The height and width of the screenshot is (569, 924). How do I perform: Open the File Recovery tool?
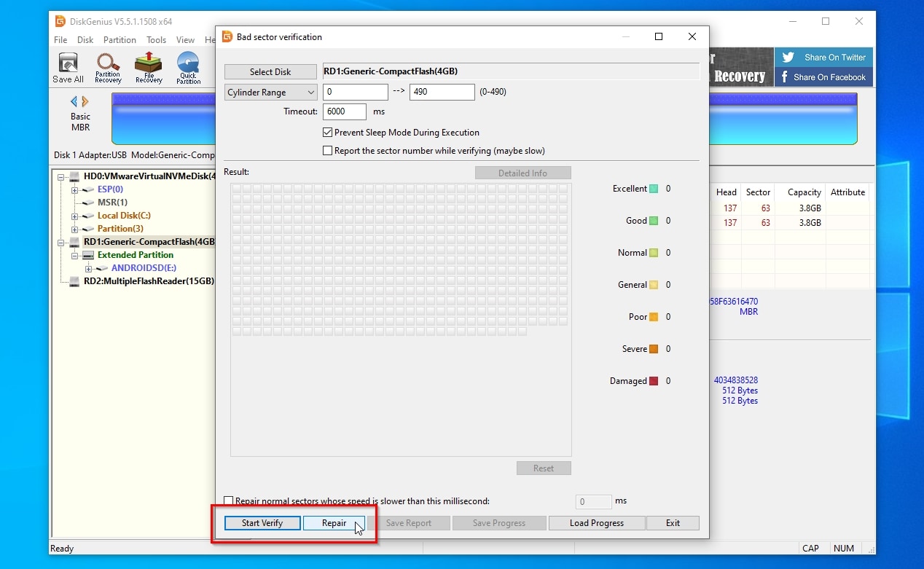(149, 68)
